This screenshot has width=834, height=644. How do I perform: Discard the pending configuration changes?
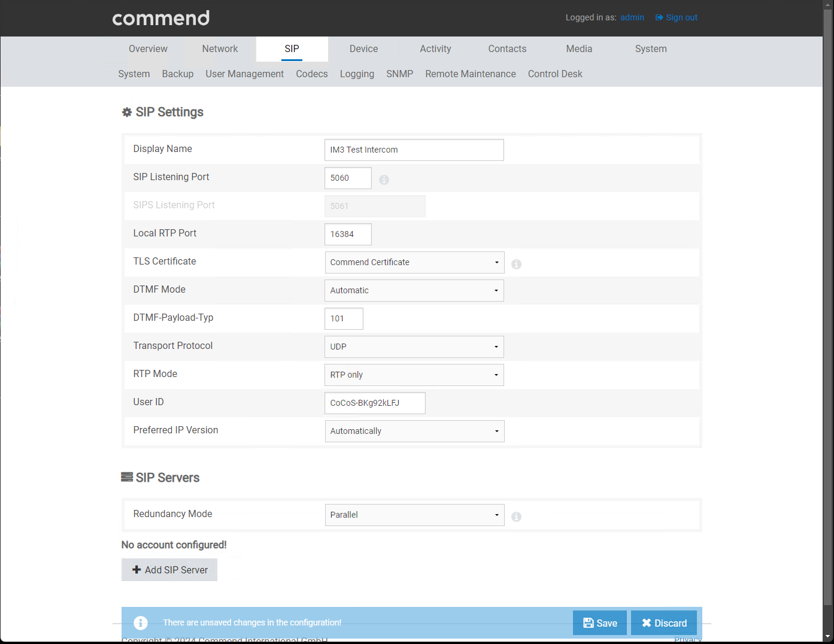pyautogui.click(x=664, y=623)
